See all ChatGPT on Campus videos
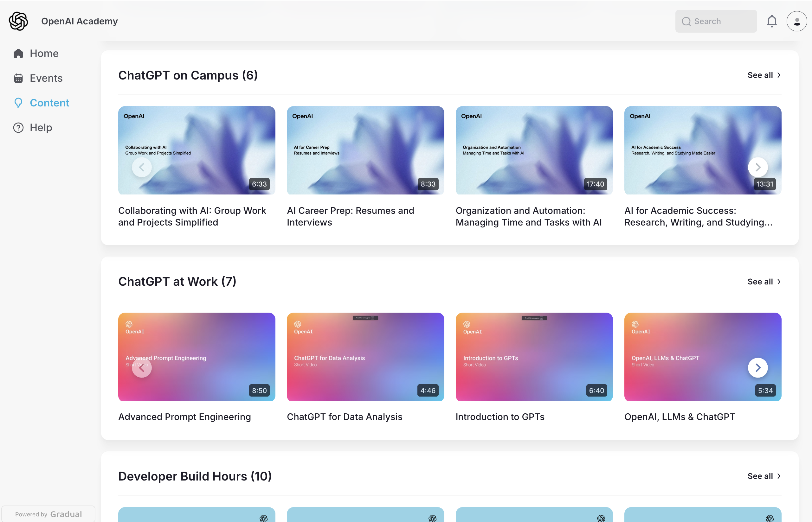Image resolution: width=812 pixels, height=522 pixels. pos(764,75)
